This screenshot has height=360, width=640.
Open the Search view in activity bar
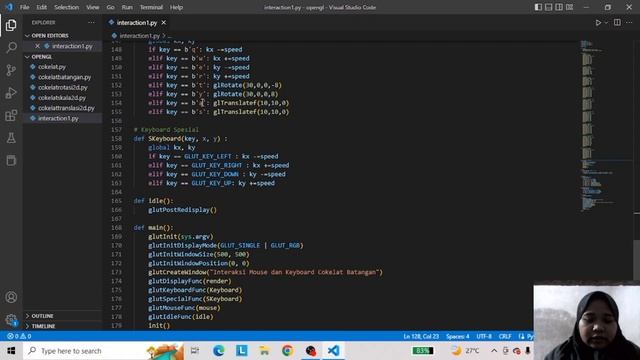pos(11,48)
